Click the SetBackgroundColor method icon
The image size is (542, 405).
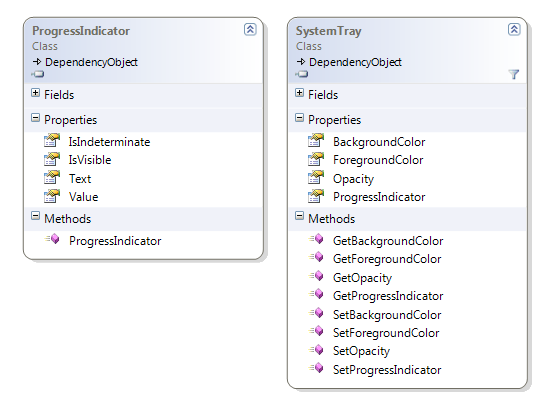(x=316, y=313)
